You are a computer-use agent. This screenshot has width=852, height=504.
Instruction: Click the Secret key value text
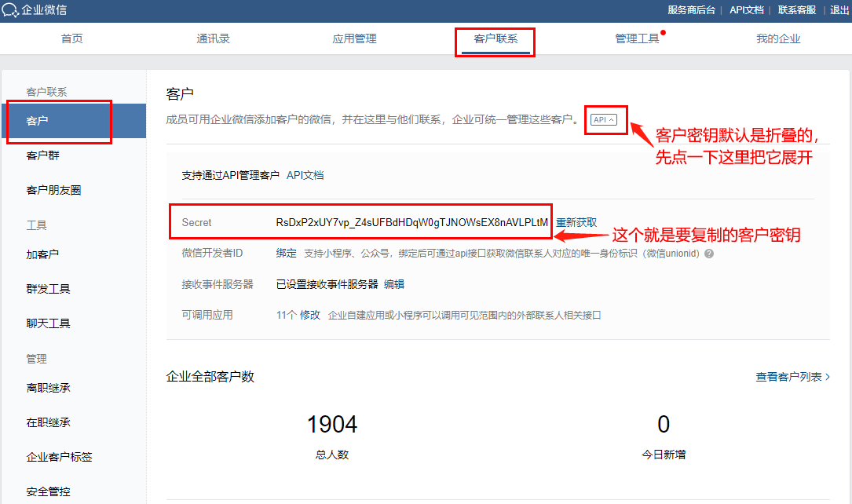coord(412,223)
